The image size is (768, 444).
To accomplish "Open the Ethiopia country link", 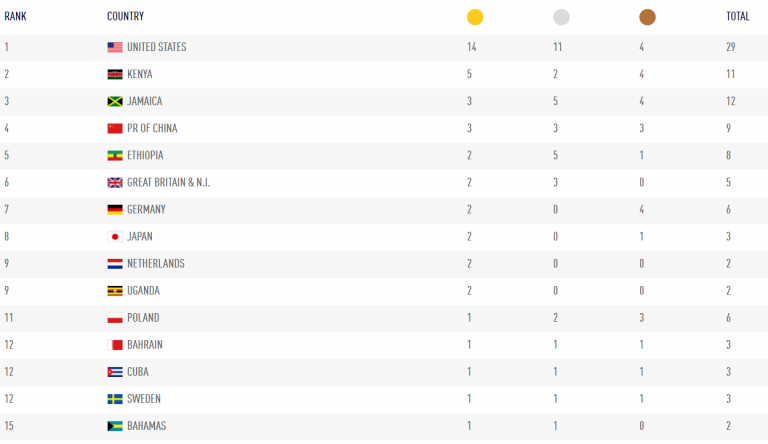I will tap(145, 155).
